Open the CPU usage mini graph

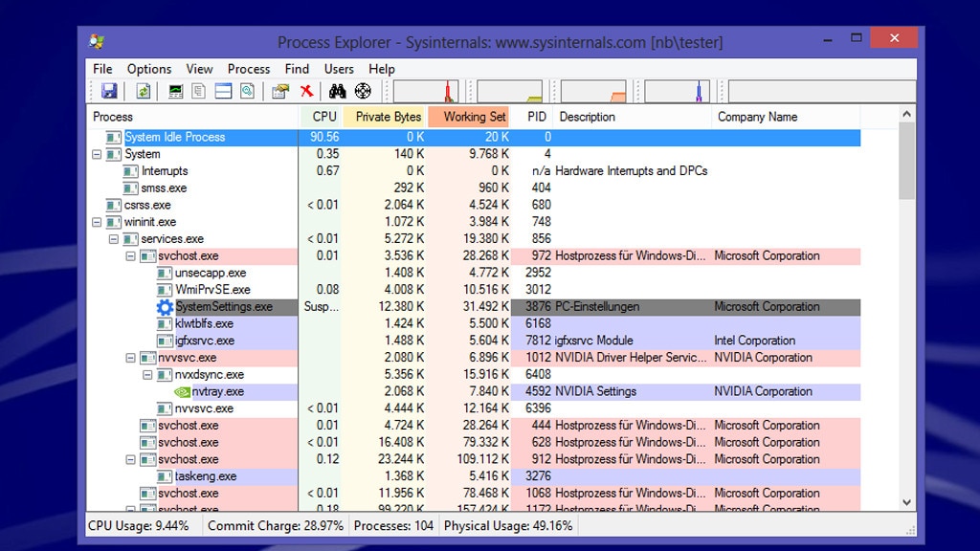coord(426,91)
